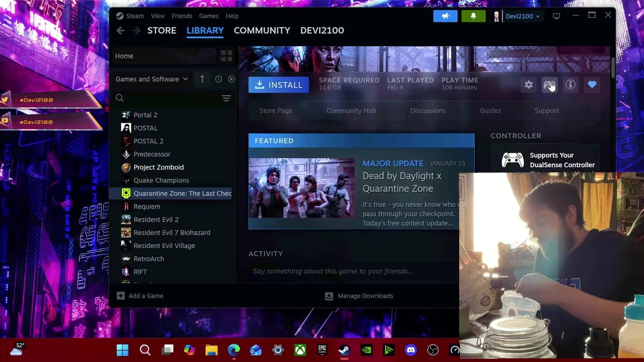The image size is (644, 362).
Task: Open Microsoft Edge from the taskbar
Action: pos(233,350)
